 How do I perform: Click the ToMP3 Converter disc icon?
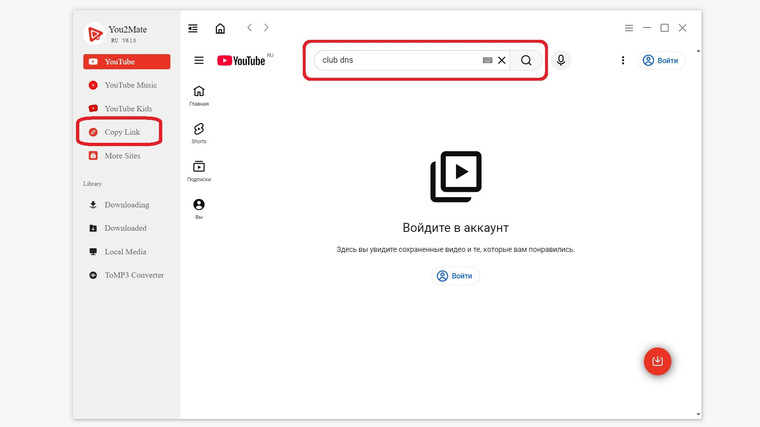point(93,275)
